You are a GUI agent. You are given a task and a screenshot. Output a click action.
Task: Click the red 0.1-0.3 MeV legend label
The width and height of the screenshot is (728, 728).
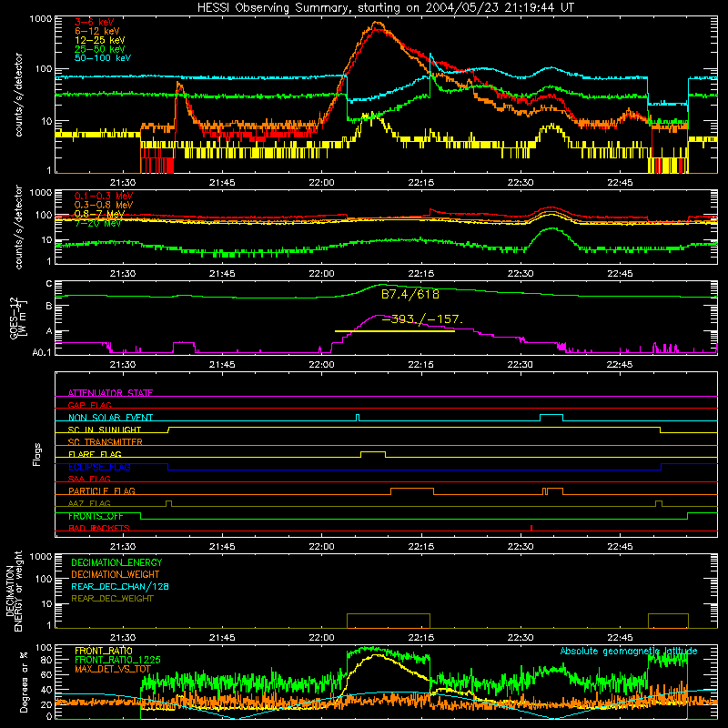click(x=104, y=196)
